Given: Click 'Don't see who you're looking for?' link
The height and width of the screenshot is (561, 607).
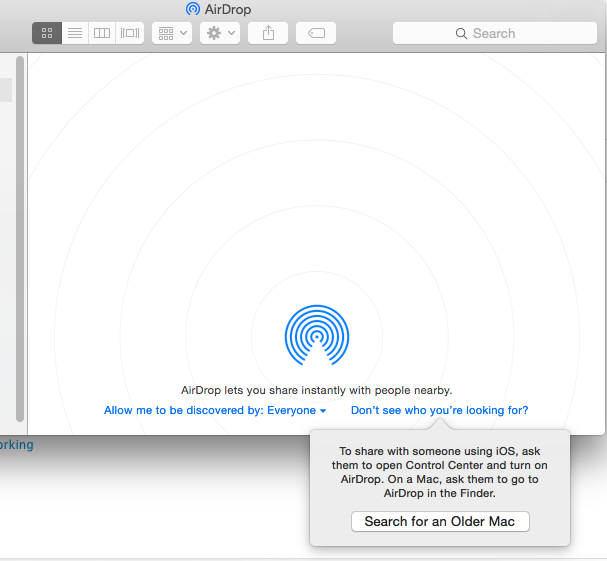Looking at the screenshot, I should click(439, 410).
